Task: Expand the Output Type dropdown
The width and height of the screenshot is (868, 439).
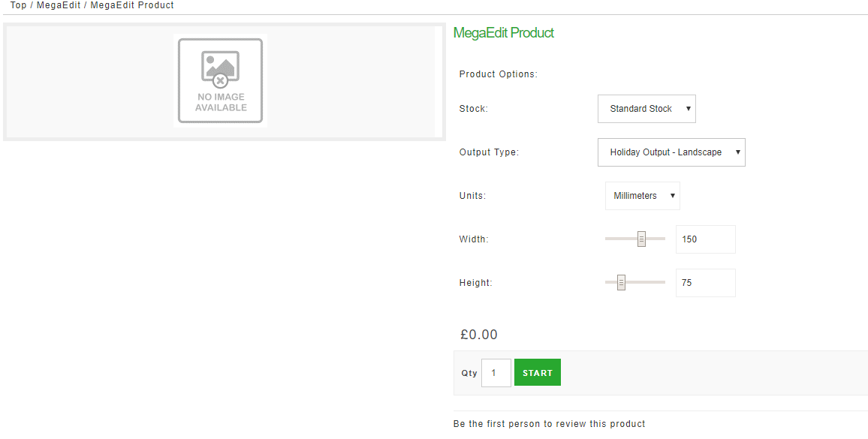Action: coord(671,152)
